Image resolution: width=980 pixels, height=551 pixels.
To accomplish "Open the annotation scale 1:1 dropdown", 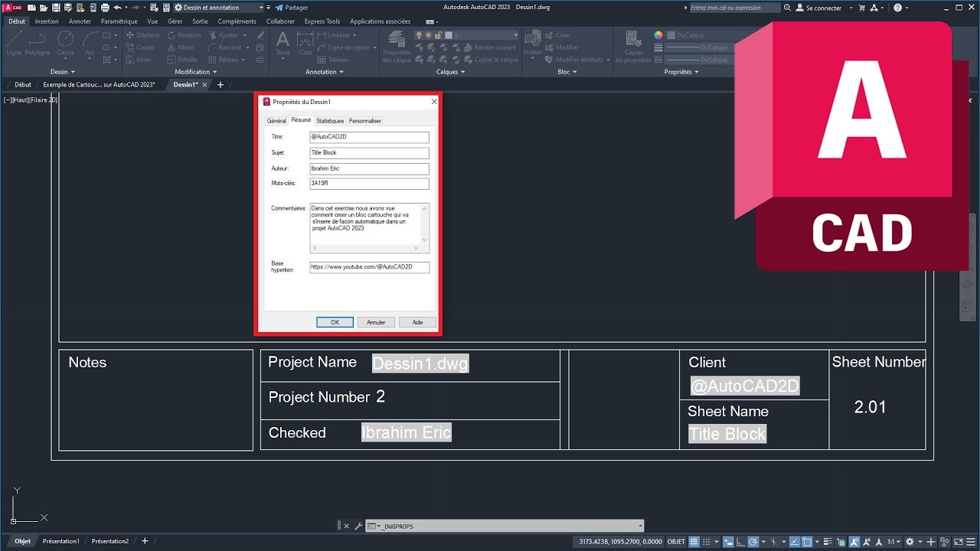I will [893, 542].
